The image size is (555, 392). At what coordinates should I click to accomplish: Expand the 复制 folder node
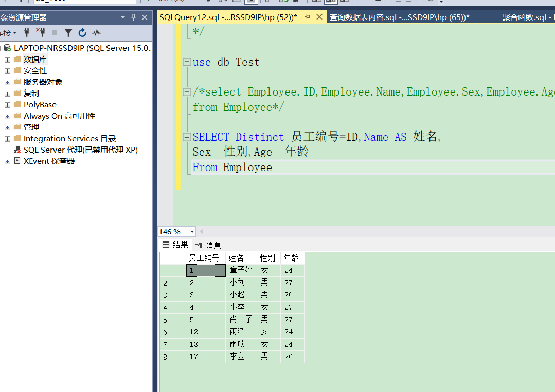(7, 94)
